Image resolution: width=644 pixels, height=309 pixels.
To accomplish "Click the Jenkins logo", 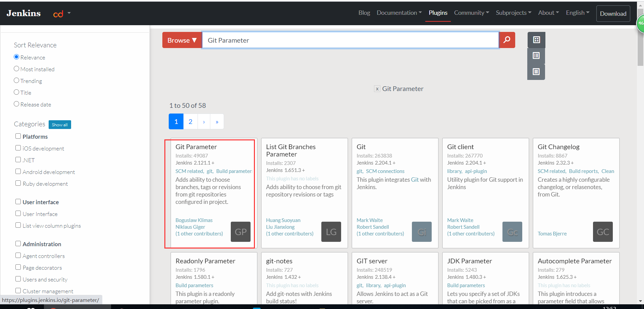I will click(23, 13).
